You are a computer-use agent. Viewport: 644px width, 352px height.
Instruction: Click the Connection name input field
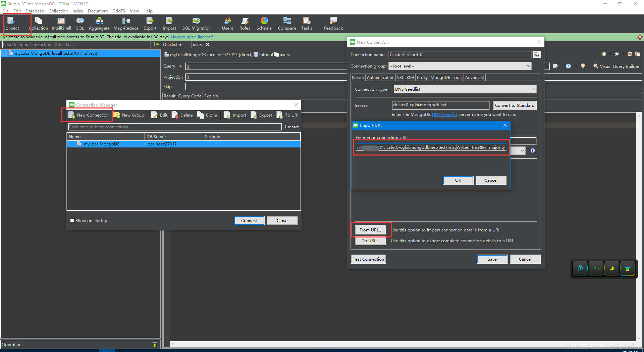coord(460,54)
